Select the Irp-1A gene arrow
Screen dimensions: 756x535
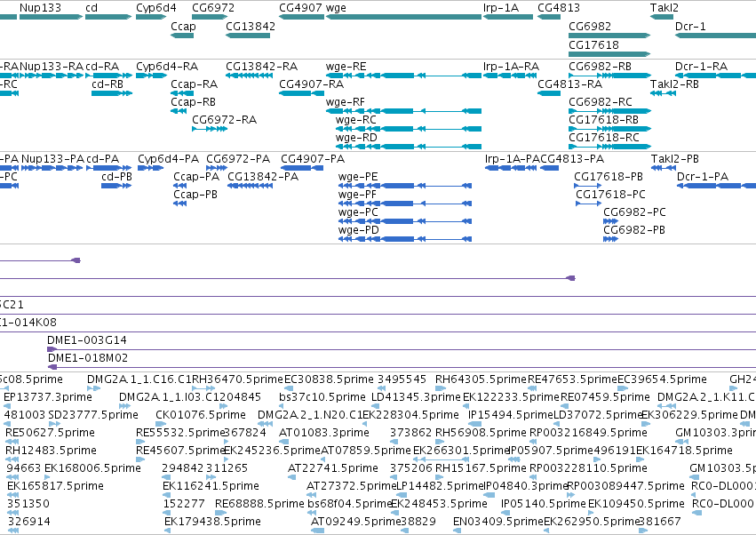(x=508, y=17)
